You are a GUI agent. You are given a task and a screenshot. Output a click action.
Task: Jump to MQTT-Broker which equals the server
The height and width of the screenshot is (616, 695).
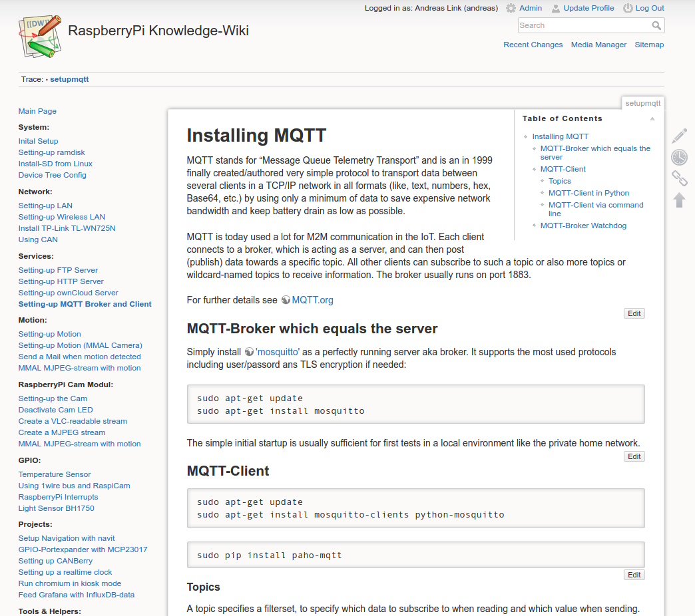(x=595, y=153)
